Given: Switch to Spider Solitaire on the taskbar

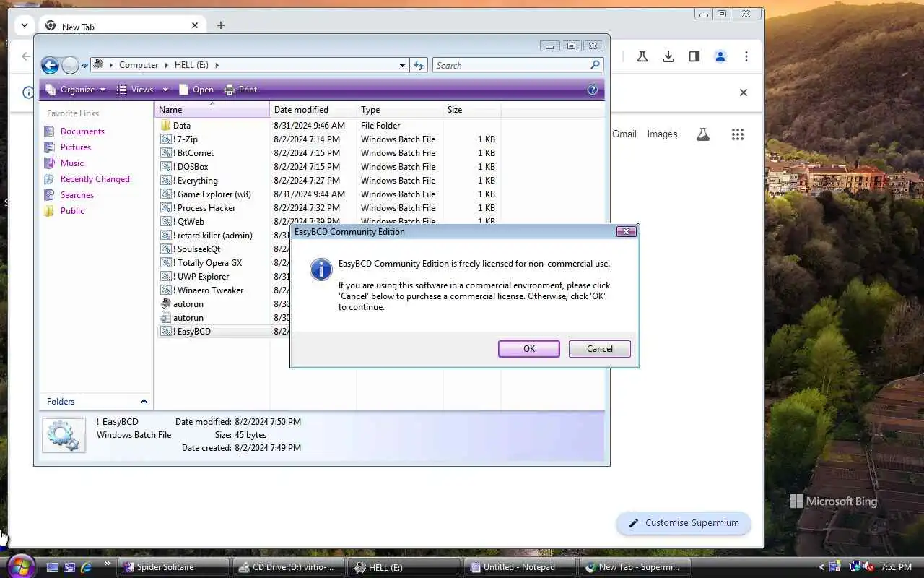Looking at the screenshot, I should [173, 567].
